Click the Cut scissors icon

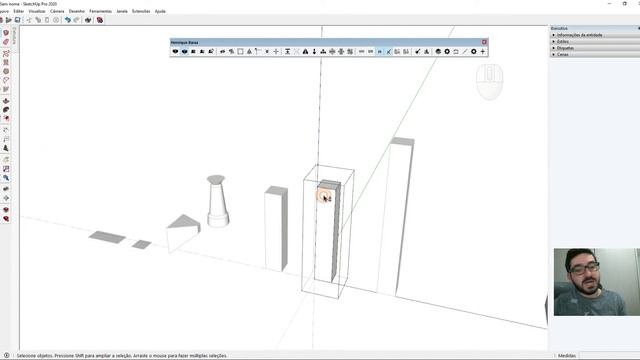click(29, 20)
